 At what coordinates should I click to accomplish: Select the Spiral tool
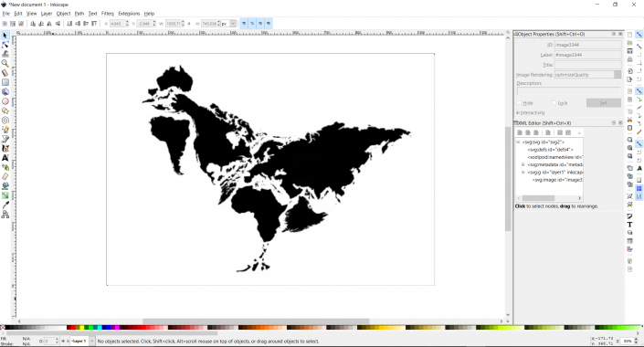tap(5, 121)
